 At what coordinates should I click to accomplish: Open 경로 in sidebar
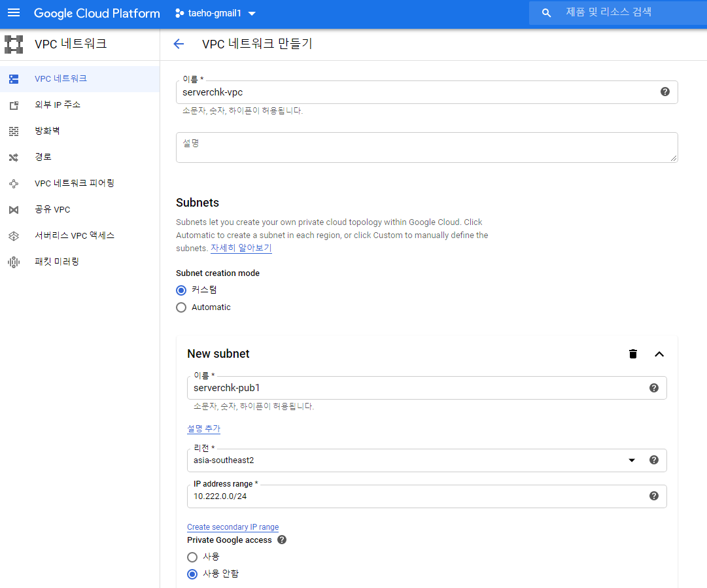(x=80, y=158)
